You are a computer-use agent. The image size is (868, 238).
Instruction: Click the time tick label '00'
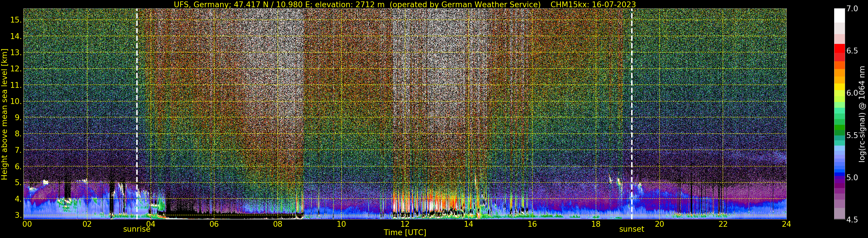coord(27,224)
